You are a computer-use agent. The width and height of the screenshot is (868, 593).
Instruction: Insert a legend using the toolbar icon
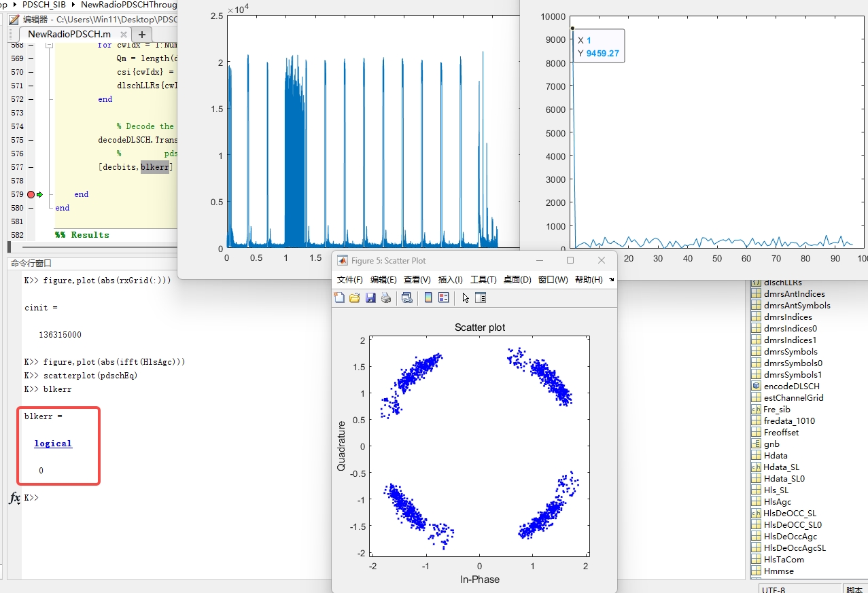[x=444, y=298]
